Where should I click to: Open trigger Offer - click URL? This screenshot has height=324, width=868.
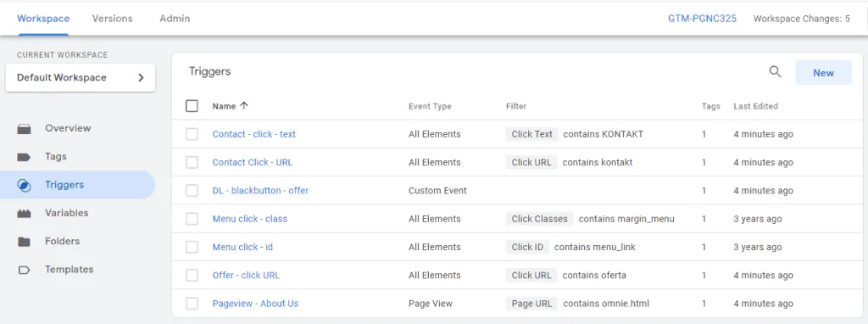[246, 276]
